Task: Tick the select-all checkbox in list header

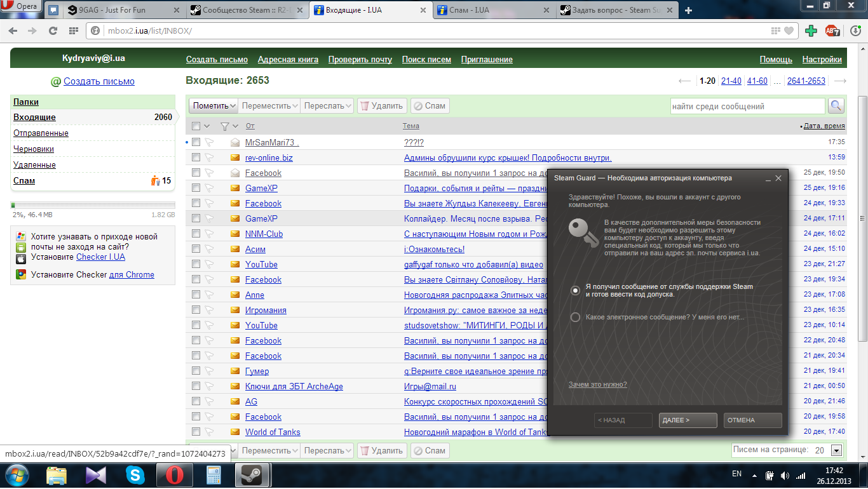Action: pos(196,126)
